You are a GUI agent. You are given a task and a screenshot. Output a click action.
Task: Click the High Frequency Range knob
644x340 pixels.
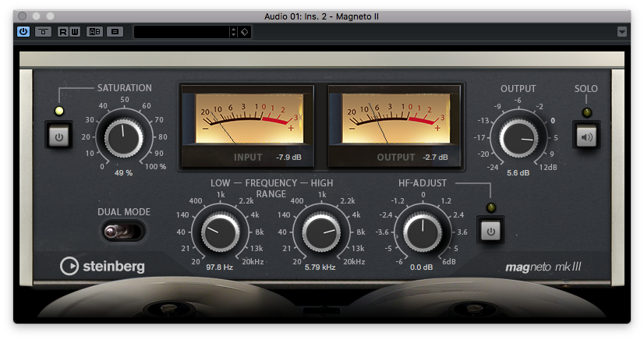tap(321, 232)
